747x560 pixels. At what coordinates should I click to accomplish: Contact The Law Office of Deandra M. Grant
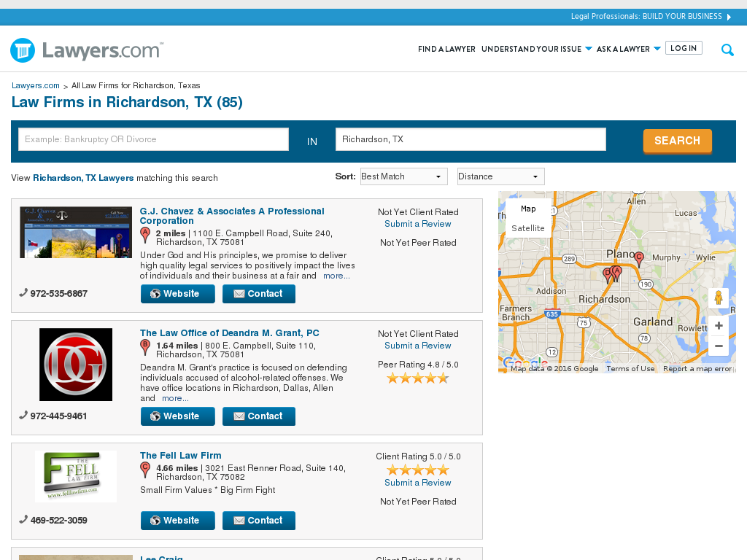point(259,416)
